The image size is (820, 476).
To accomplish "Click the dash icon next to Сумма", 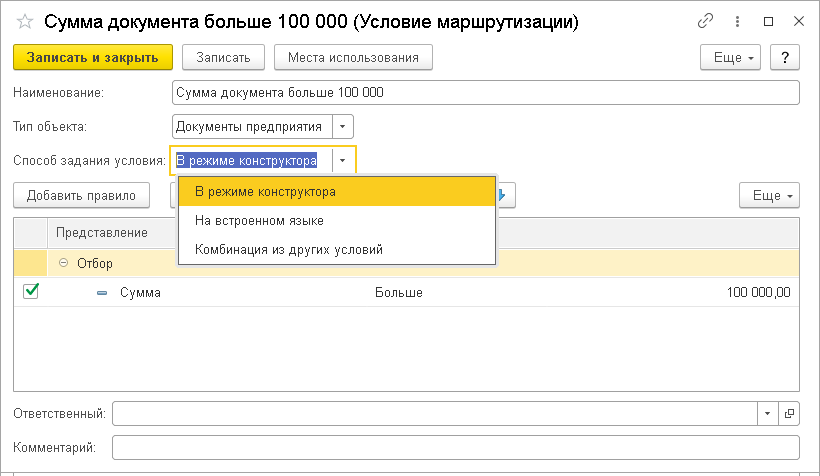I will 102,293.
